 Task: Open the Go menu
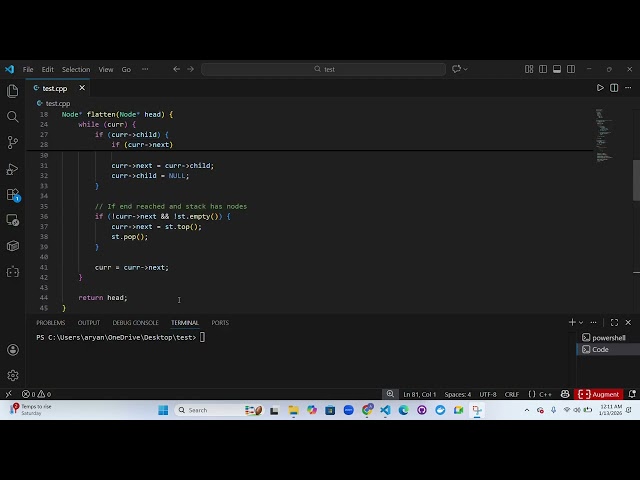click(126, 69)
